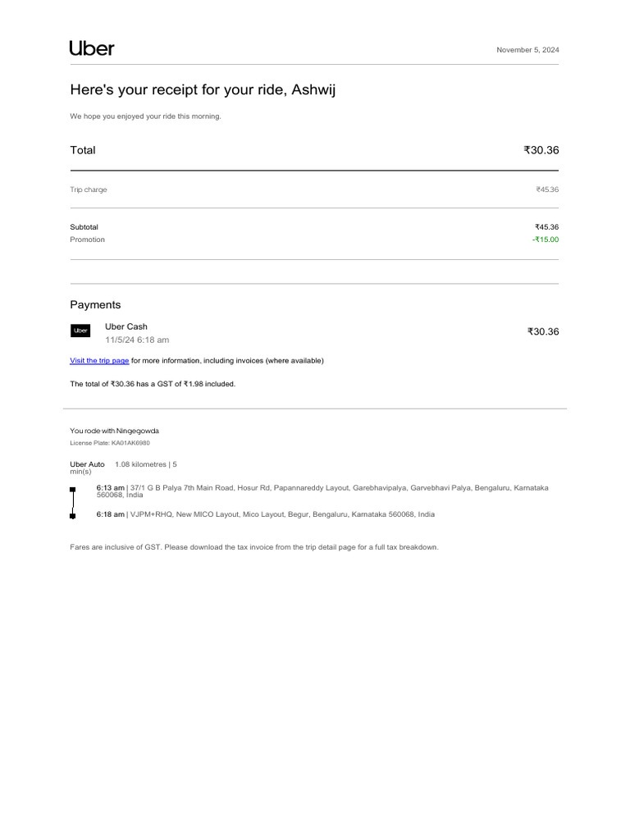
Task: Click the Uber Auto ride type label
Action: tap(87, 464)
